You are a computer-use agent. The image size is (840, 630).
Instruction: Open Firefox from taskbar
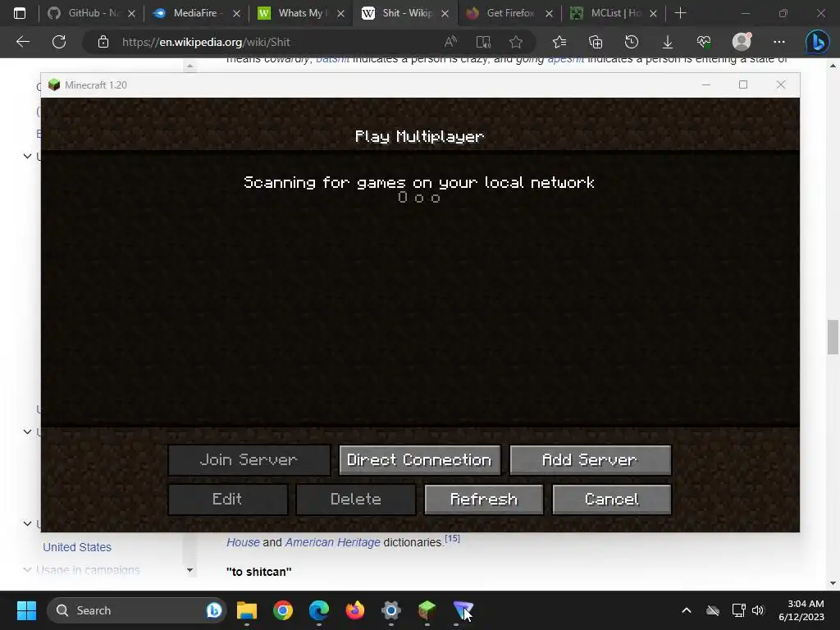tap(354, 610)
